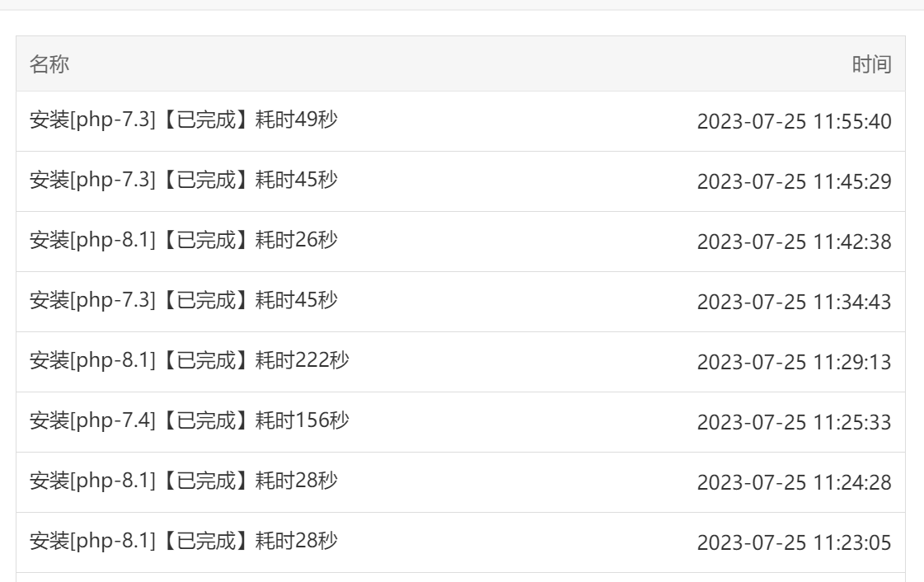The image size is (924, 582).
Task: Select the php-8.1 task taking 222秒
Action: click(x=189, y=360)
